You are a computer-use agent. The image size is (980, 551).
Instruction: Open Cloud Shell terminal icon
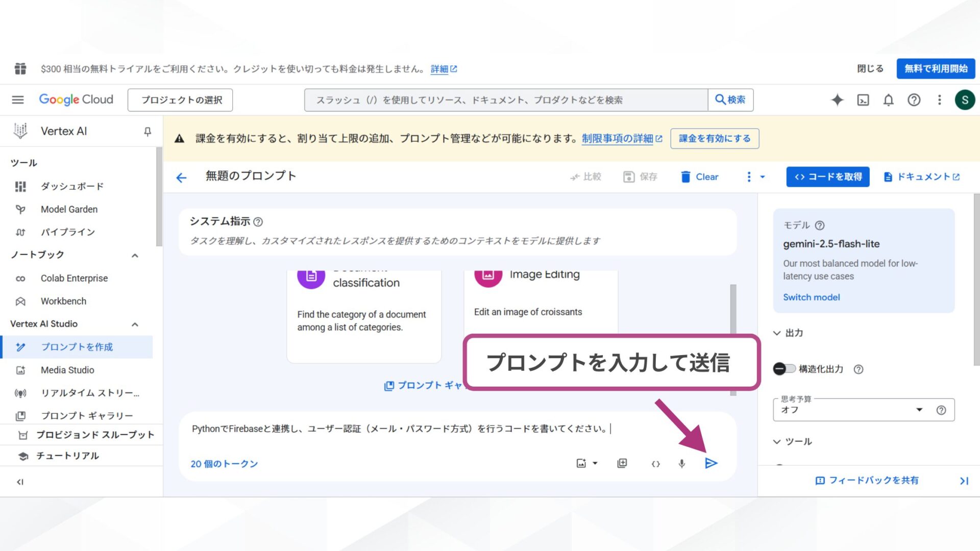point(863,99)
